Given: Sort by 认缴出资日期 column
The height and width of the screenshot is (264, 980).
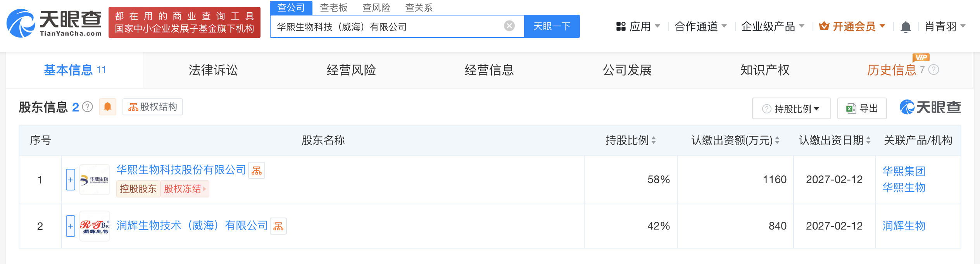Looking at the screenshot, I should point(868,140).
